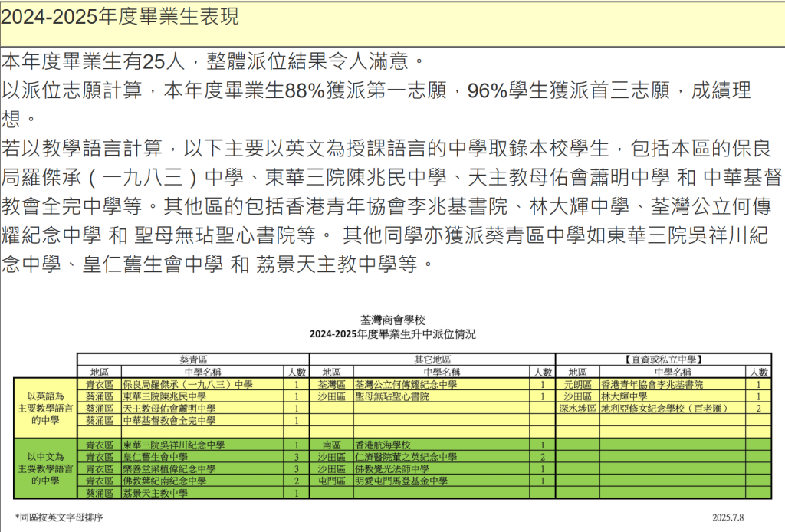Click the footnote *同區按英文字母排序

click(x=59, y=517)
